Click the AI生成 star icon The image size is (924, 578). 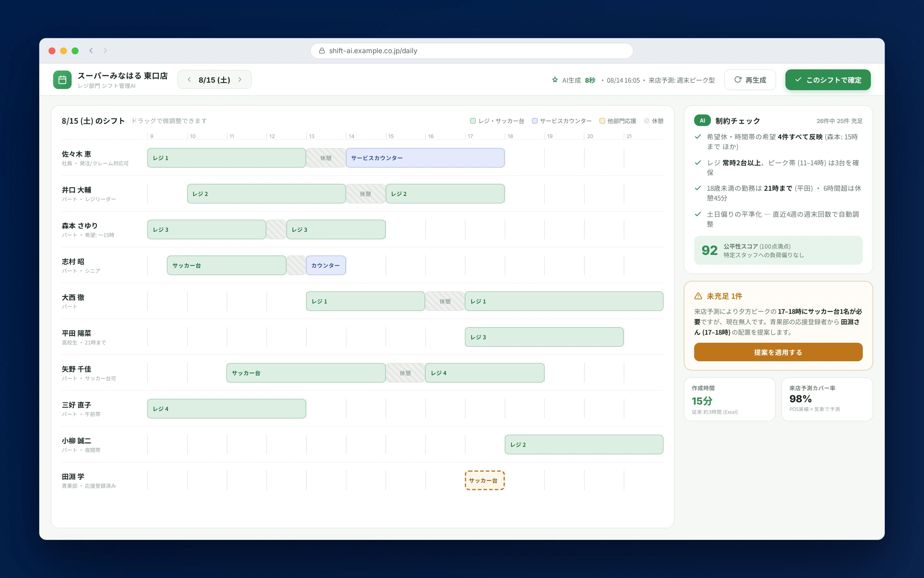[555, 80]
